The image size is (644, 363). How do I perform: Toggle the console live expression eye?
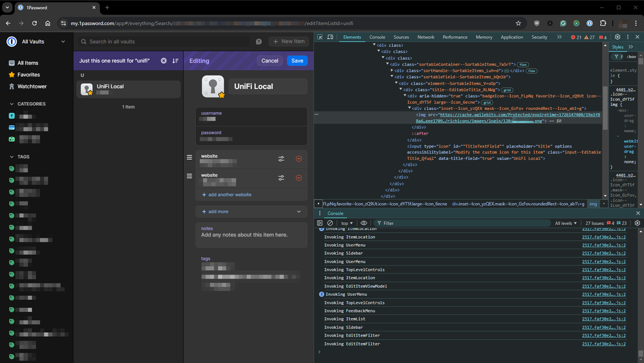(x=364, y=223)
